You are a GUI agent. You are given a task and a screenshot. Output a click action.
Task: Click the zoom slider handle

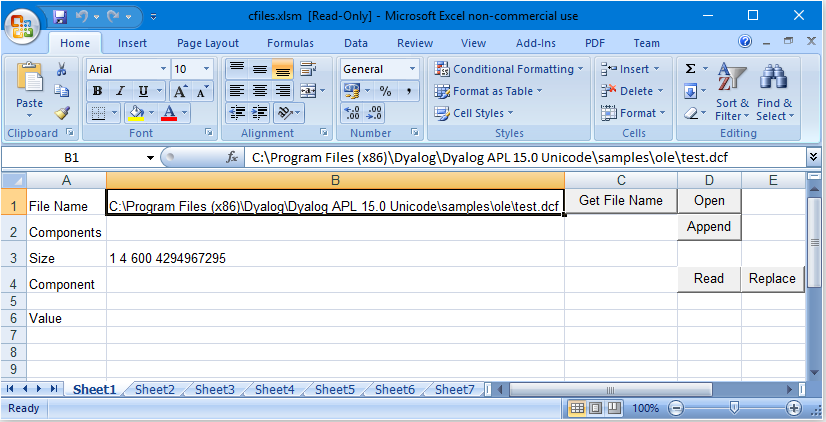pyautogui.click(x=734, y=408)
